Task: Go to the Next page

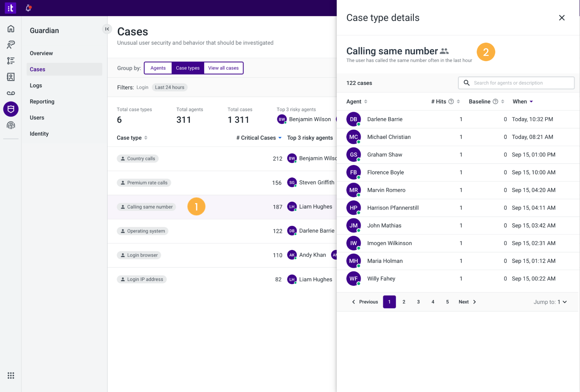Action: coord(467,302)
